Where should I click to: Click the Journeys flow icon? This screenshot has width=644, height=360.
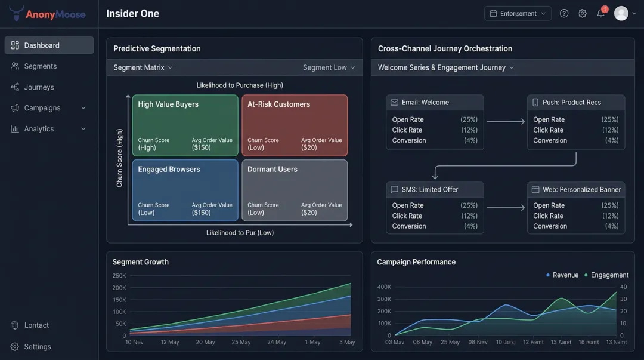coord(15,87)
